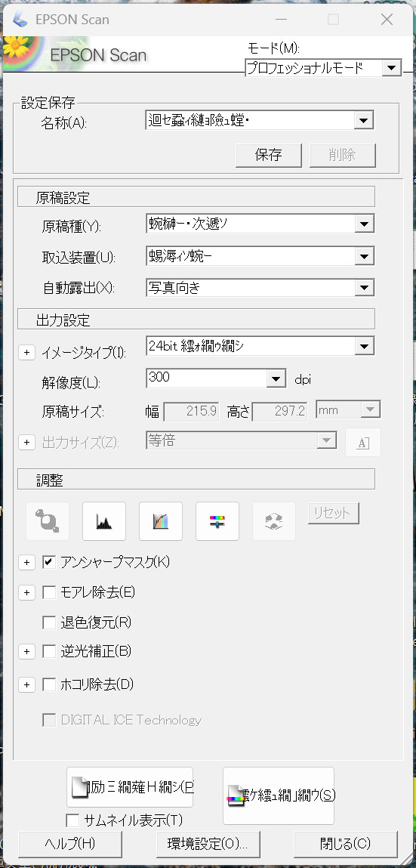Image resolution: width=416 pixels, height=868 pixels.
Task: Expand 逆光補正 options
Action: coord(26,651)
